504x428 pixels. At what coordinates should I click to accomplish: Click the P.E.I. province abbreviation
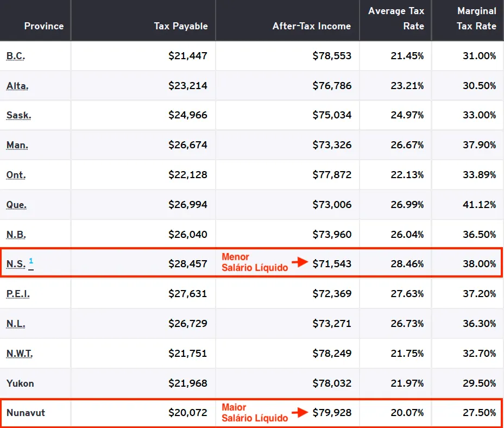(x=18, y=294)
